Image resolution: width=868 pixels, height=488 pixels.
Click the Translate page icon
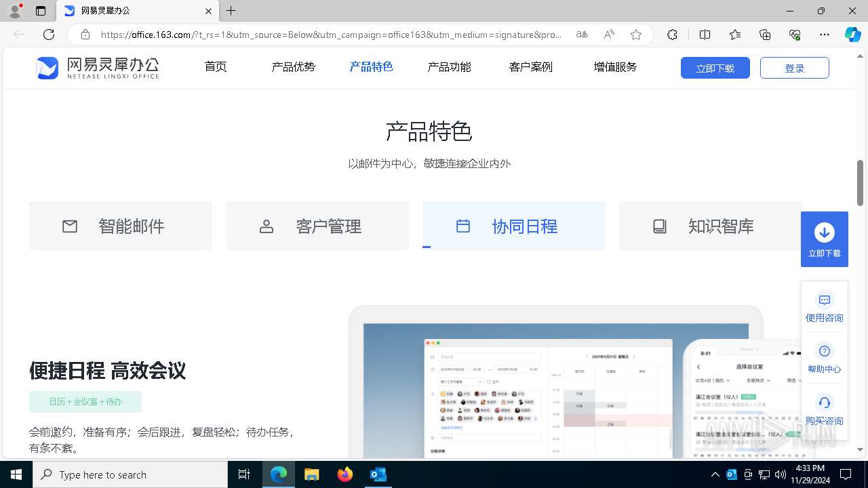(582, 35)
